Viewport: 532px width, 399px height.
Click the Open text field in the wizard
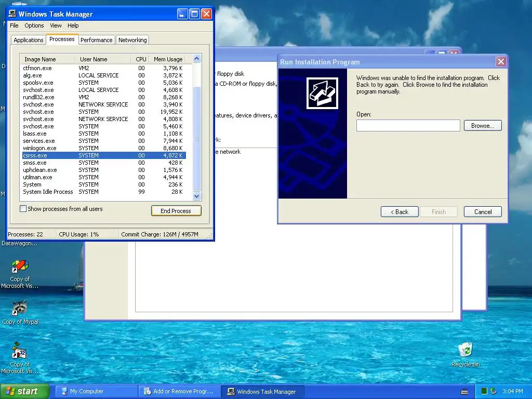pyautogui.click(x=408, y=126)
